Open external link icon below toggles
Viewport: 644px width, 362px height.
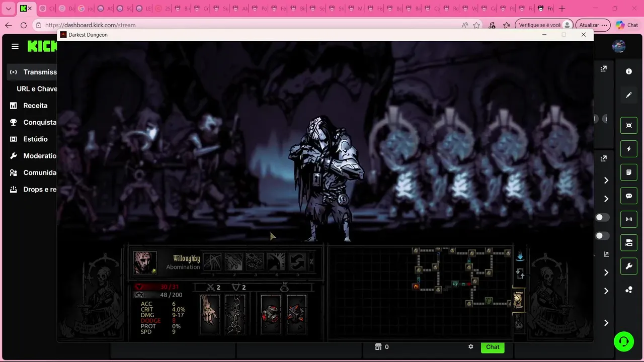coord(606,254)
